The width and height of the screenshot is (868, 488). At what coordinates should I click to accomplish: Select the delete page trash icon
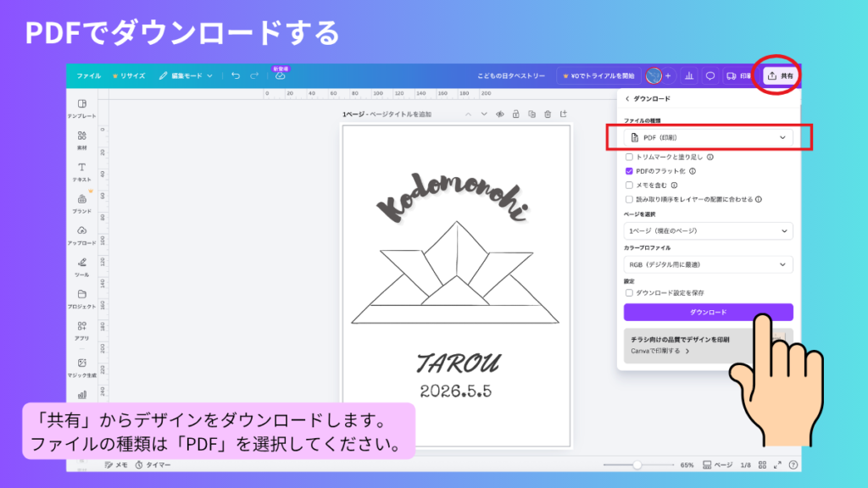click(548, 114)
